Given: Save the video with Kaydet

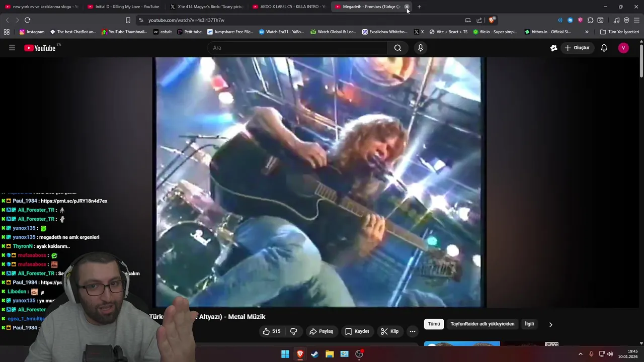Looking at the screenshot, I should click(x=357, y=331).
